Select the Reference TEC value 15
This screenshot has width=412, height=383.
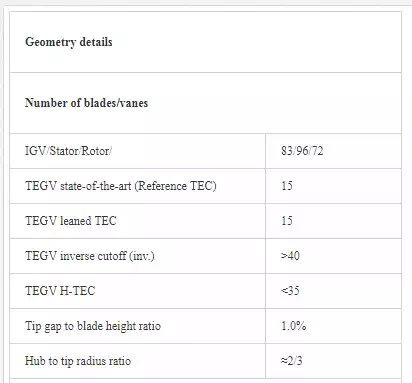(x=287, y=186)
